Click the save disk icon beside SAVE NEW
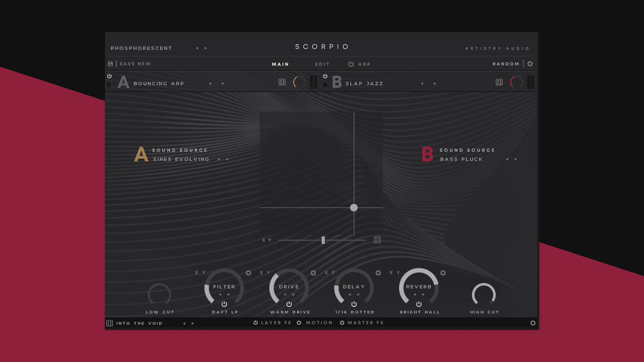Screen dimensions: 644x362 coord(110,64)
